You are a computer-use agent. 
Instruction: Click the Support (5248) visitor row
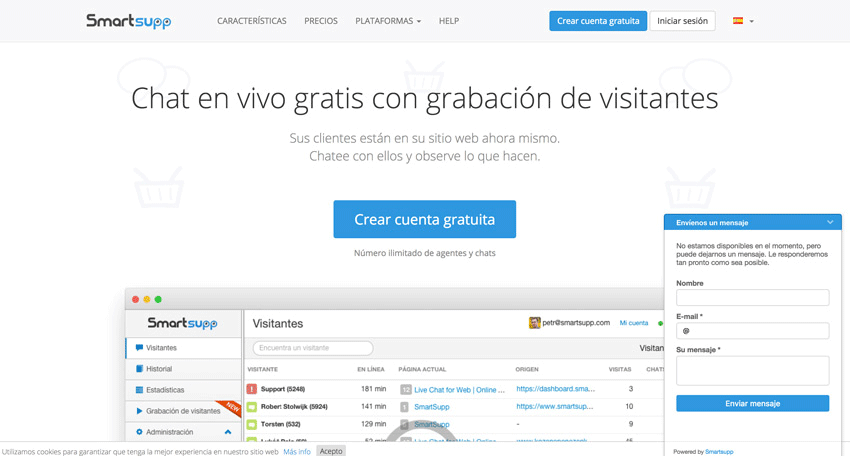click(454, 389)
